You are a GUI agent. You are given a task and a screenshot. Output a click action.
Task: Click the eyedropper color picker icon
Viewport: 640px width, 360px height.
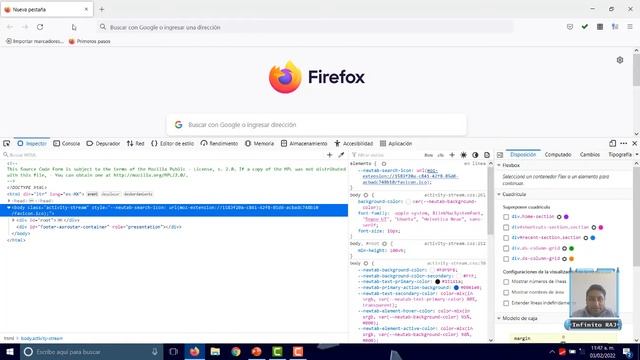click(341, 155)
